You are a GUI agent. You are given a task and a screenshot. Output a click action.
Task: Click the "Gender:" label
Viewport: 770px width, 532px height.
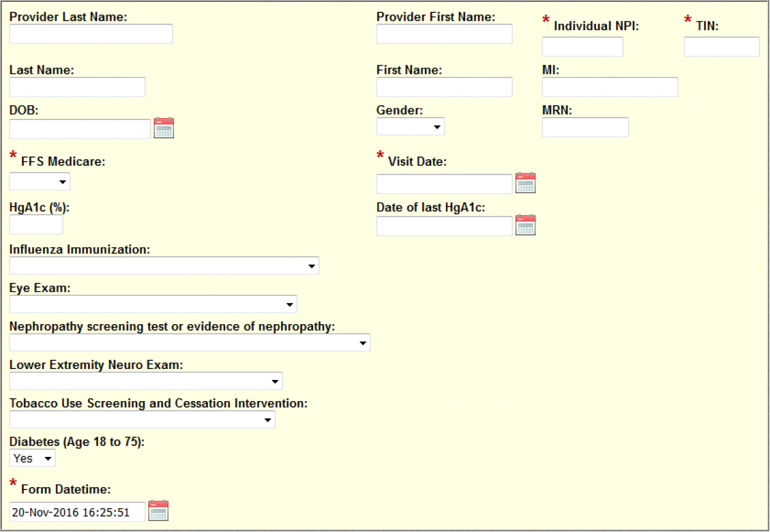(x=400, y=110)
